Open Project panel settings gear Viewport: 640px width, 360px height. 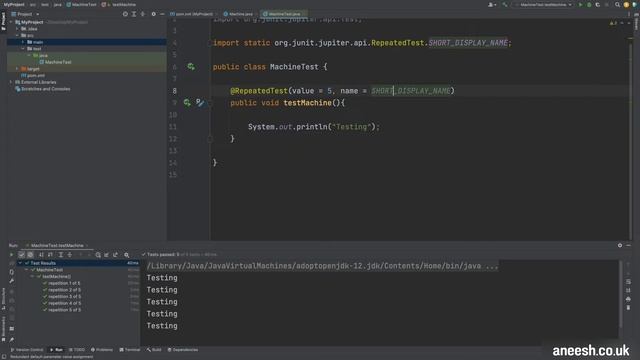[153, 14]
